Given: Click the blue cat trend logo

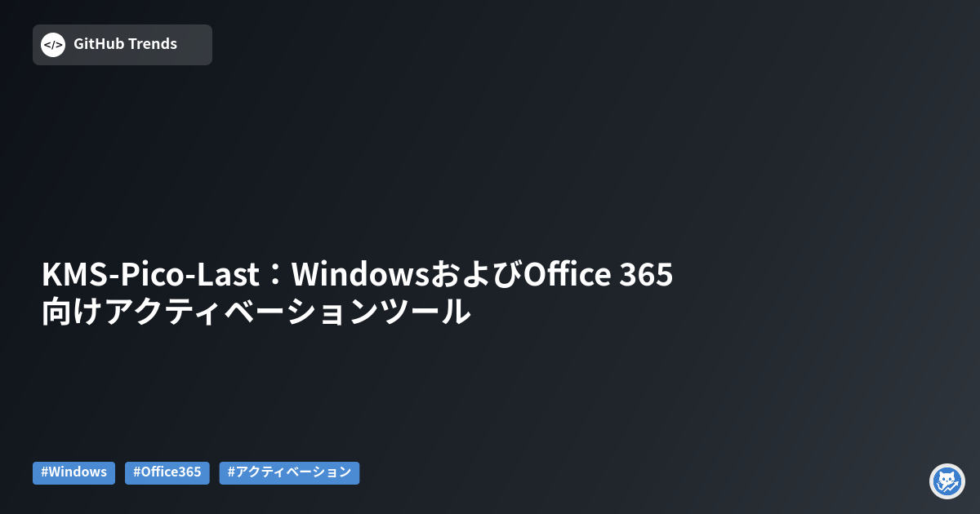Looking at the screenshot, I should coord(947,481).
